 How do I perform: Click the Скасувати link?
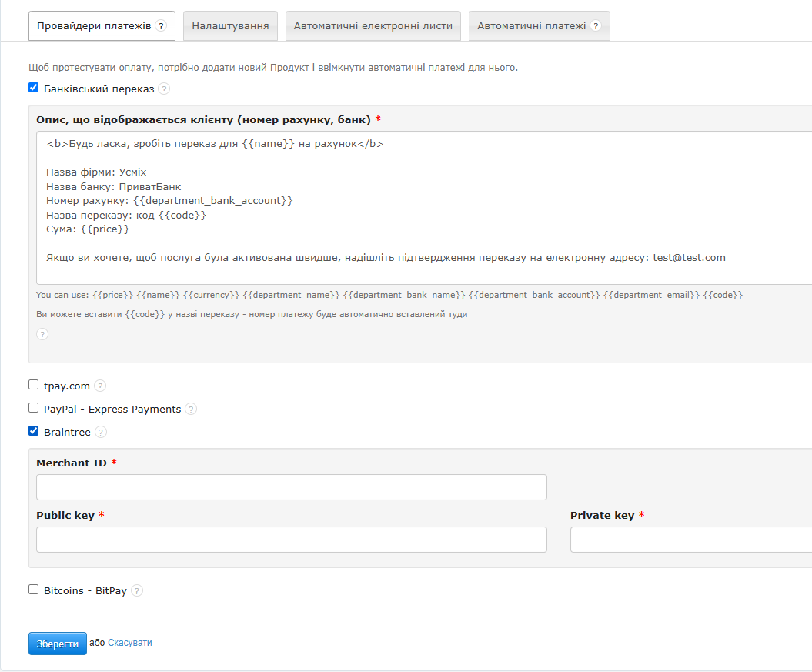(x=130, y=643)
